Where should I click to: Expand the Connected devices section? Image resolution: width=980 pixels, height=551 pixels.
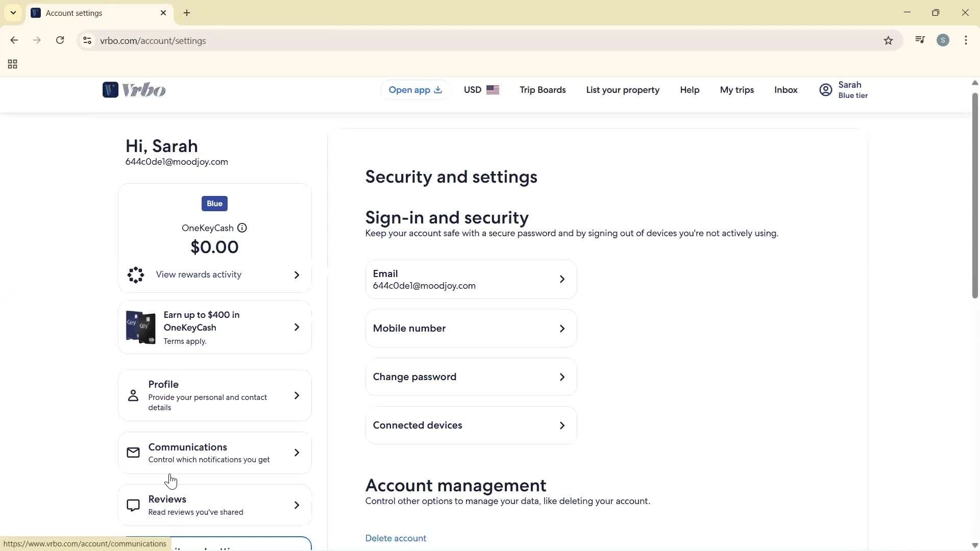pos(470,425)
